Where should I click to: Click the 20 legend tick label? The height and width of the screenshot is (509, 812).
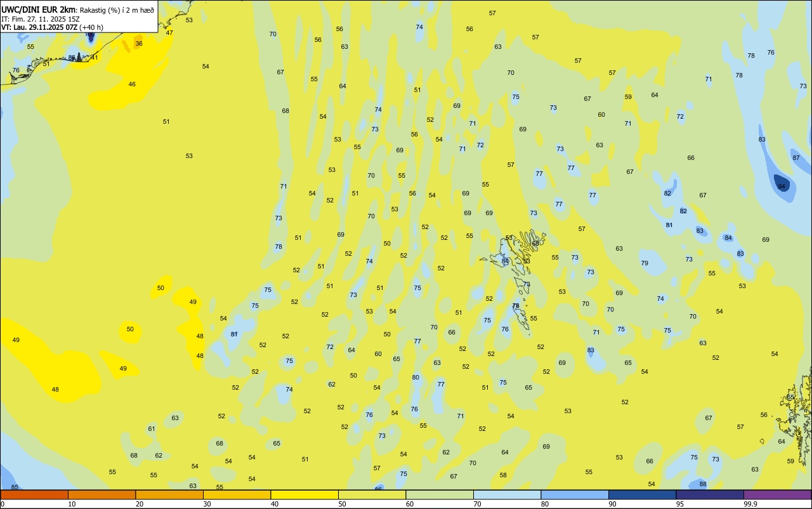(139, 504)
